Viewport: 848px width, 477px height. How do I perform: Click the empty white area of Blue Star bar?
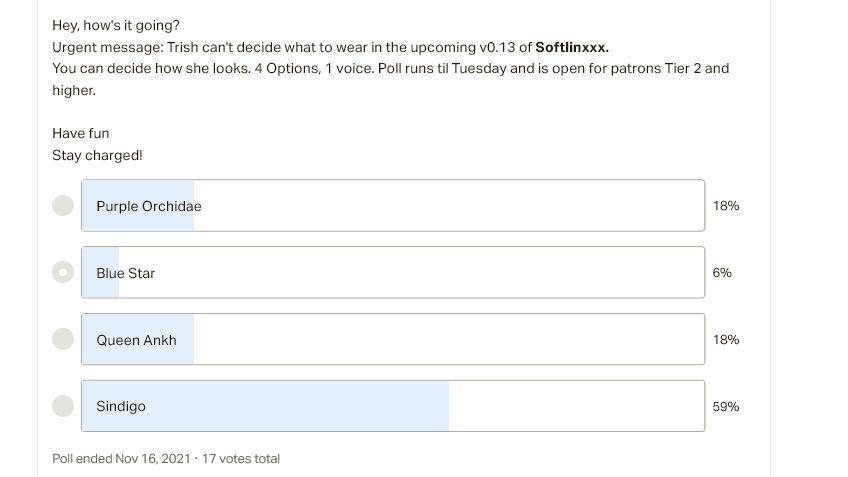pyautogui.click(x=411, y=273)
